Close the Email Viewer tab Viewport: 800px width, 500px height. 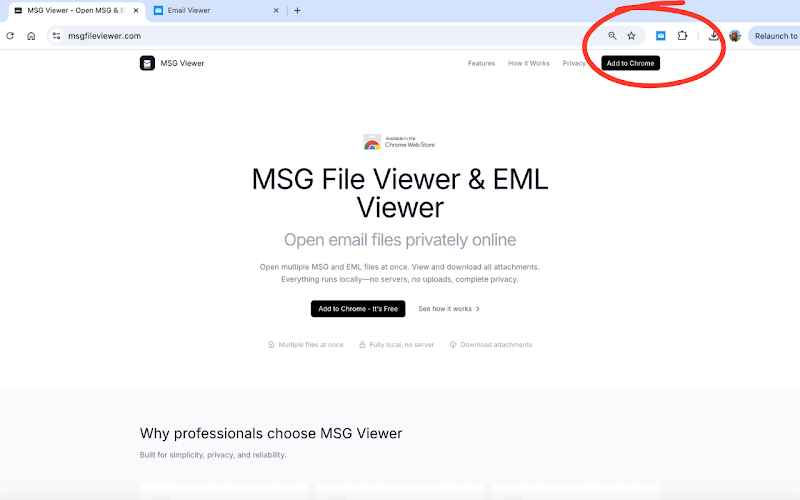(276, 10)
